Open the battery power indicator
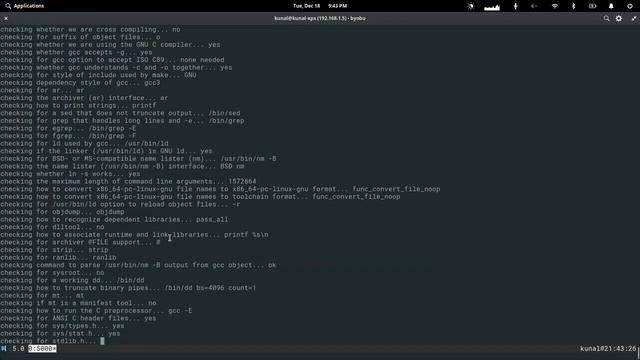Image resolution: width=640 pixels, height=360 pixels. (592, 6)
